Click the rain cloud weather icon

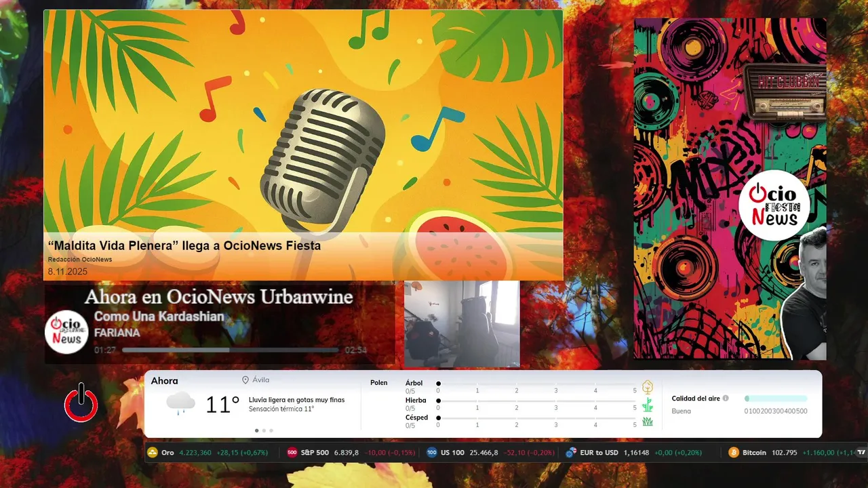181,404
